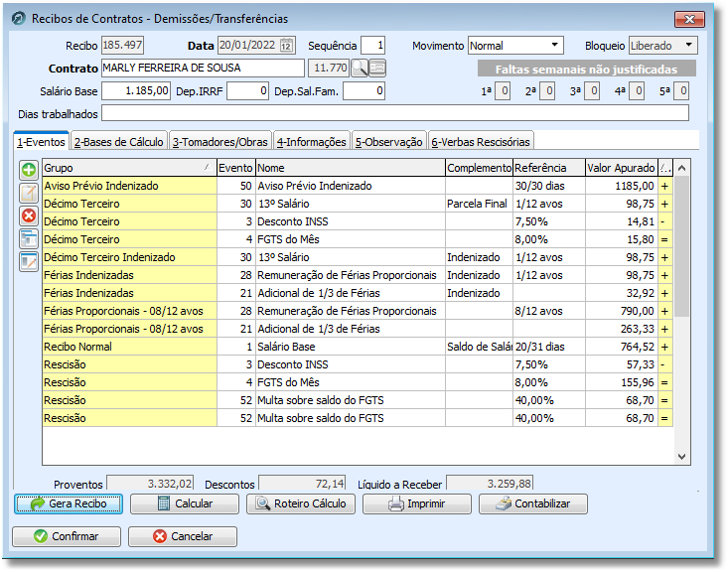728x573 pixels.
Task: Click the Evento column header
Action: (x=235, y=168)
